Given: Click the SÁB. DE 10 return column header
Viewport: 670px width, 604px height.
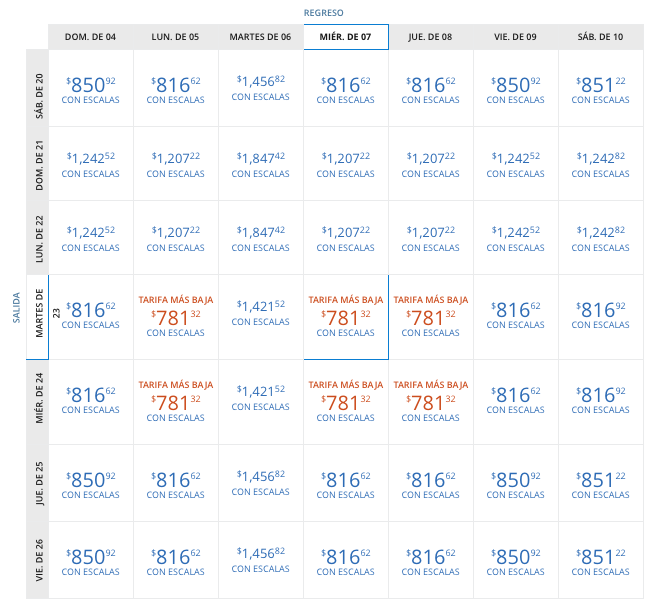Looking at the screenshot, I should tap(600, 36).
